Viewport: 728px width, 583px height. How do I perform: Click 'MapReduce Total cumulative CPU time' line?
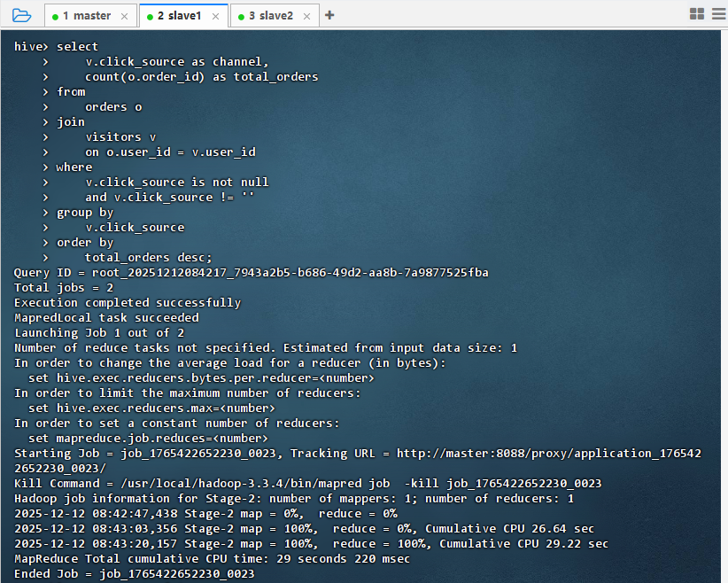(x=213, y=559)
